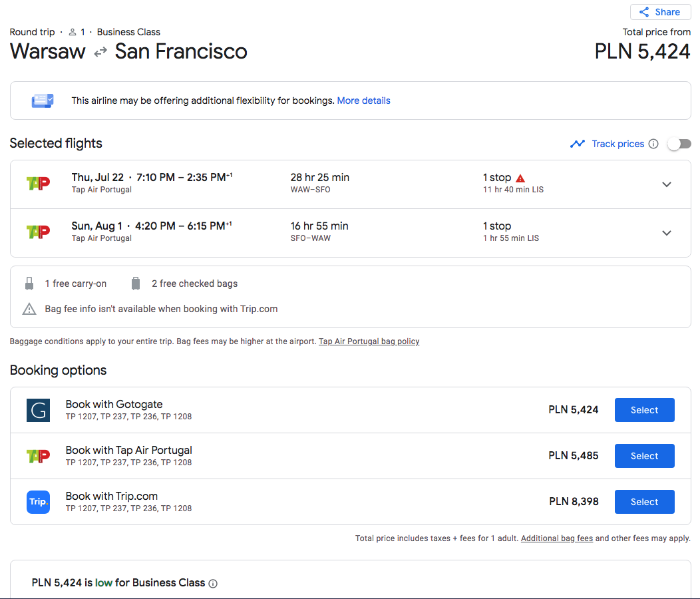Click the bag fee warning triangle icon
The height and width of the screenshot is (599, 700).
point(29,309)
